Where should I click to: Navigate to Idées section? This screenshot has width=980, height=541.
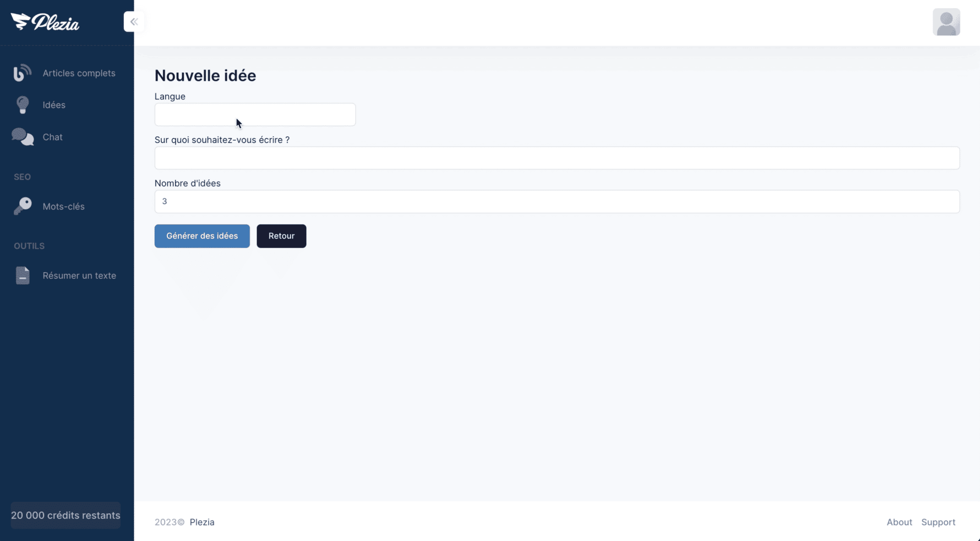[x=53, y=105]
